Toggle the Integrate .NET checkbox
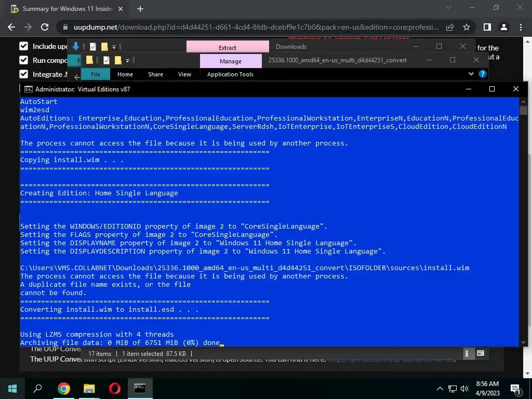The width and height of the screenshot is (532, 399). (x=23, y=74)
